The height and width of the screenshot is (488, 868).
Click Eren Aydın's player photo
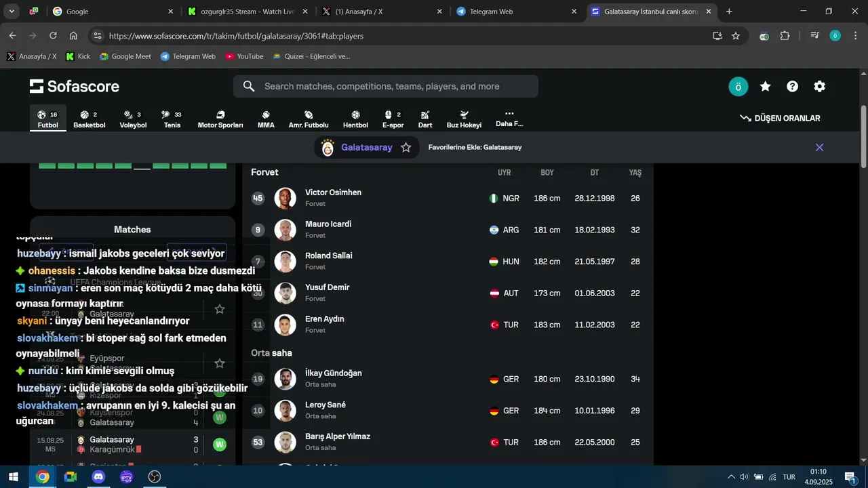(x=285, y=325)
